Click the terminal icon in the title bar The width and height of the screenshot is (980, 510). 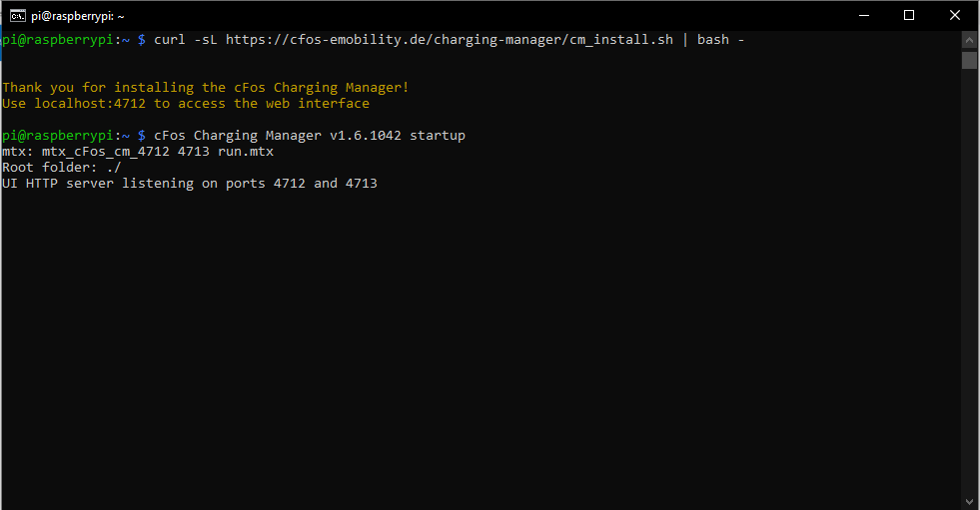pyautogui.click(x=16, y=15)
